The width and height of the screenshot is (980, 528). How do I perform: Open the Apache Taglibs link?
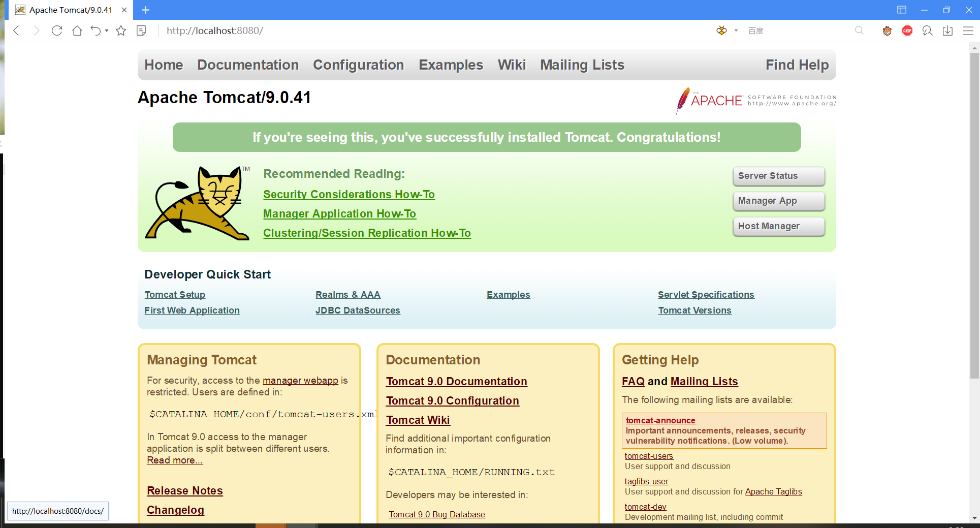coord(774,492)
